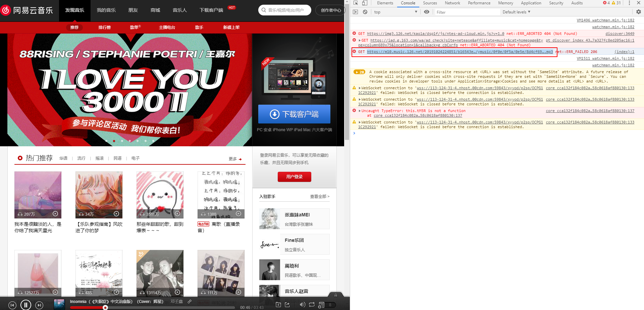The width and height of the screenshot is (644, 310).
Task: Select the 华语 category under 热门推荐
Action: pyautogui.click(x=63, y=158)
